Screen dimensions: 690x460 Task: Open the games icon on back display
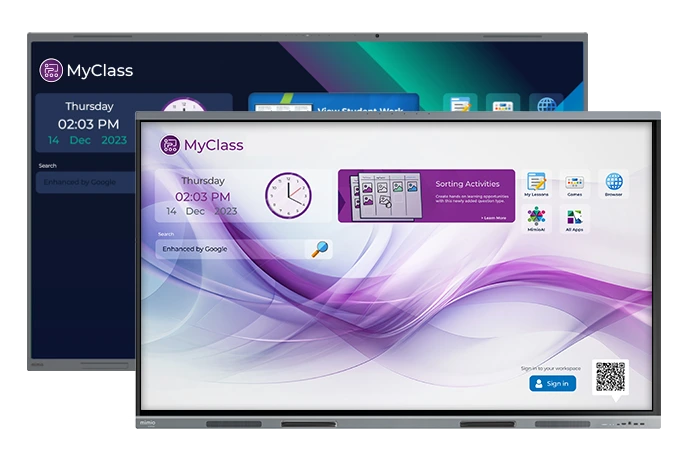point(503,103)
